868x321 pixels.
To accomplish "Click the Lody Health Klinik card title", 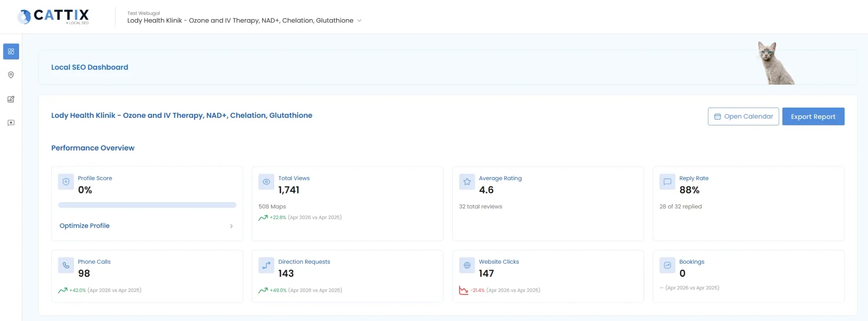I will [x=182, y=115].
